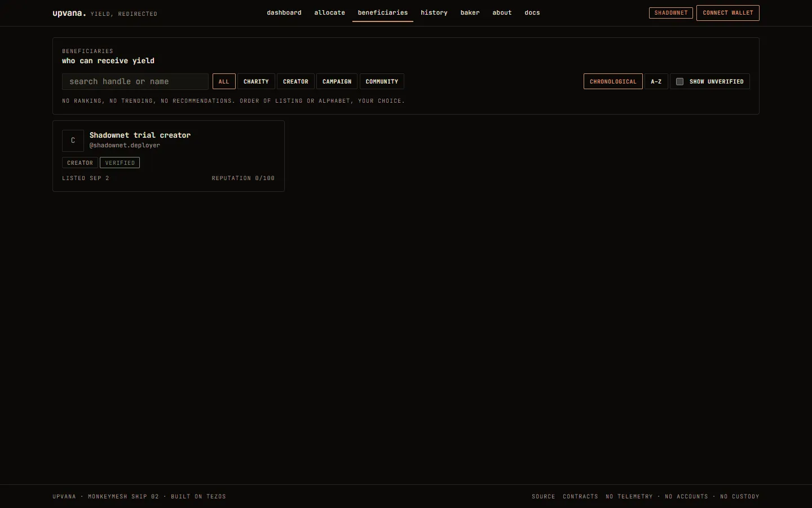Open the baker nav item
The height and width of the screenshot is (508, 812).
coord(470,12)
